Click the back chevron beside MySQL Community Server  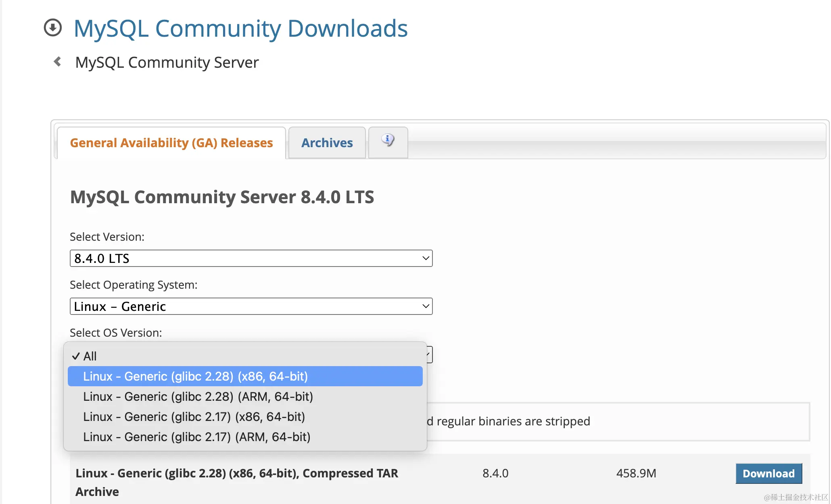click(58, 62)
